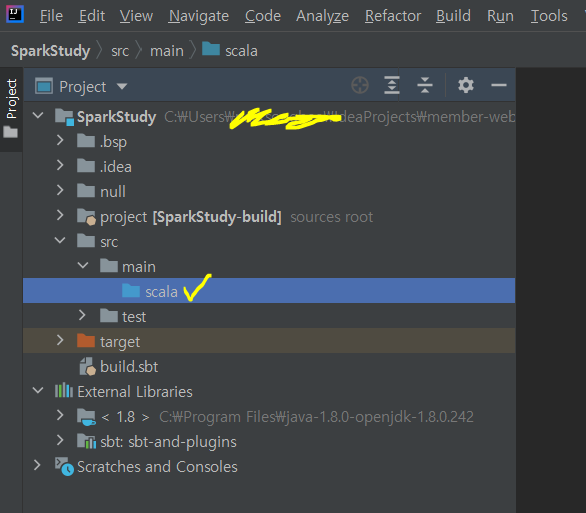This screenshot has width=586, height=513.
Task: Select the target folder row
Action: (269, 341)
